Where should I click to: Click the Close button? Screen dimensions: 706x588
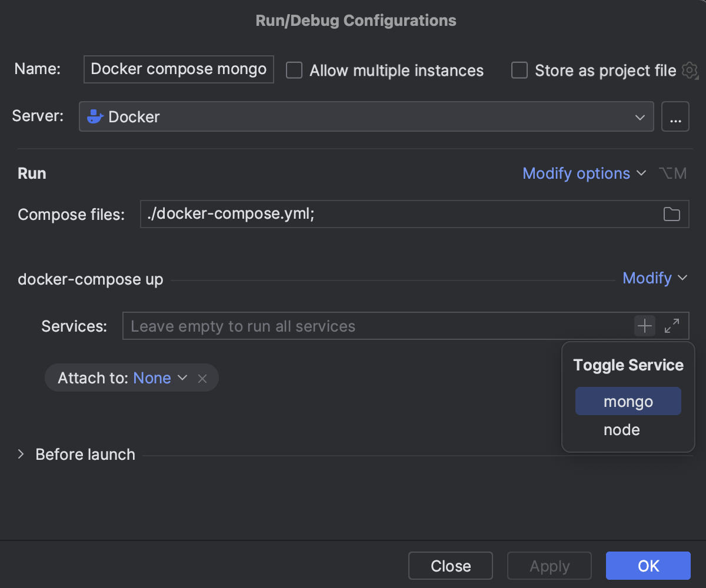pos(451,566)
